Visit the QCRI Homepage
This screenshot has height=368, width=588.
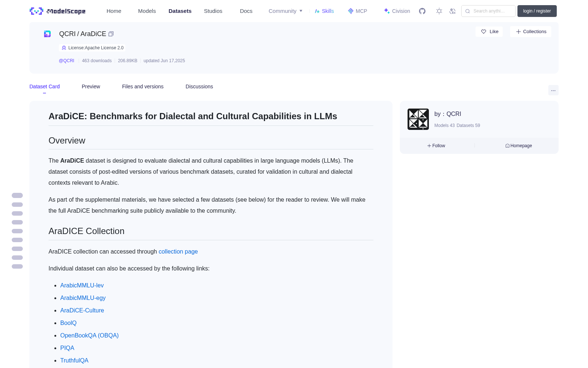[519, 146]
